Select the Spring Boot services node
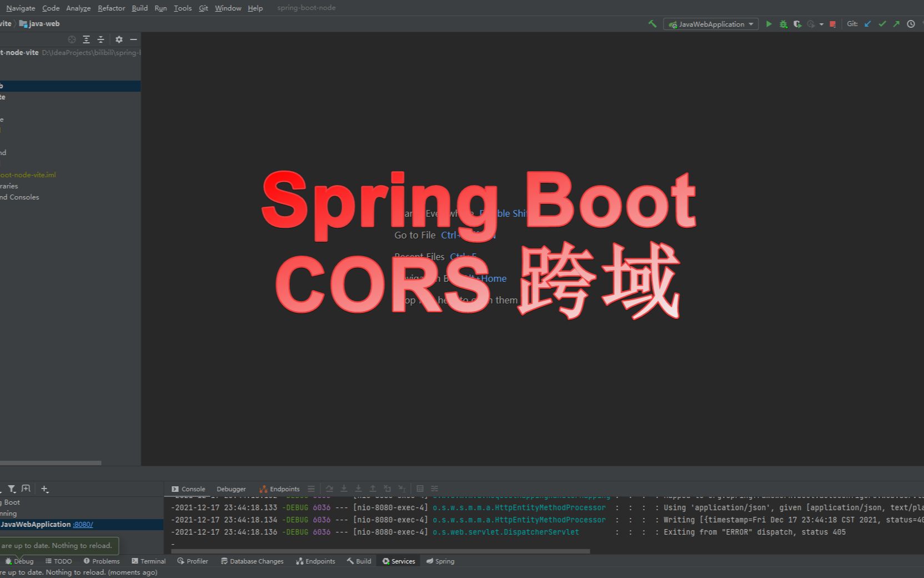 pos(10,502)
